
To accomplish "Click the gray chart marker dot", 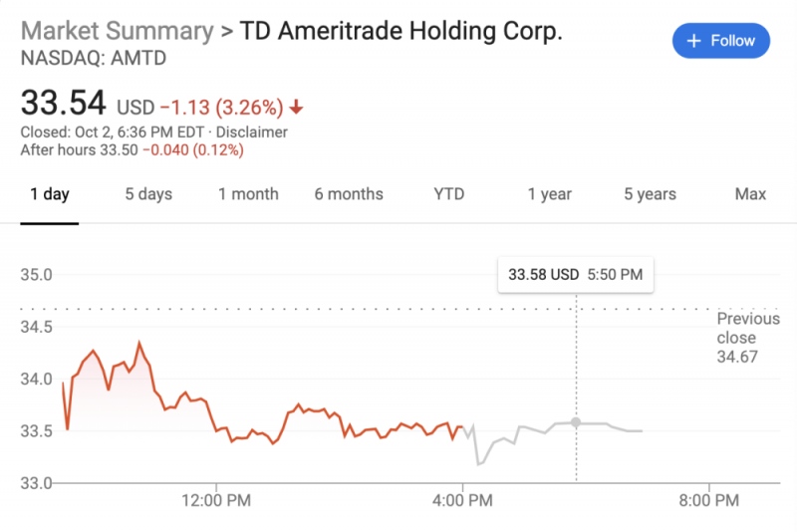I will 576,422.
